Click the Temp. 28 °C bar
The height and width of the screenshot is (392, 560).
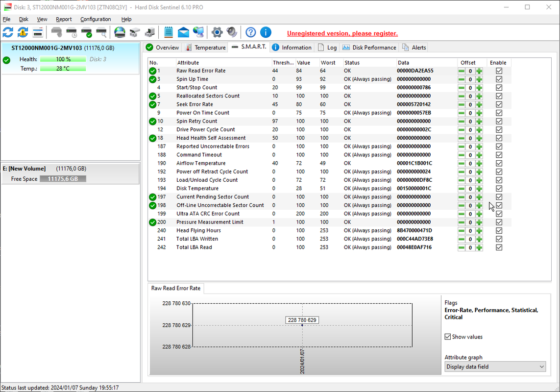63,69
